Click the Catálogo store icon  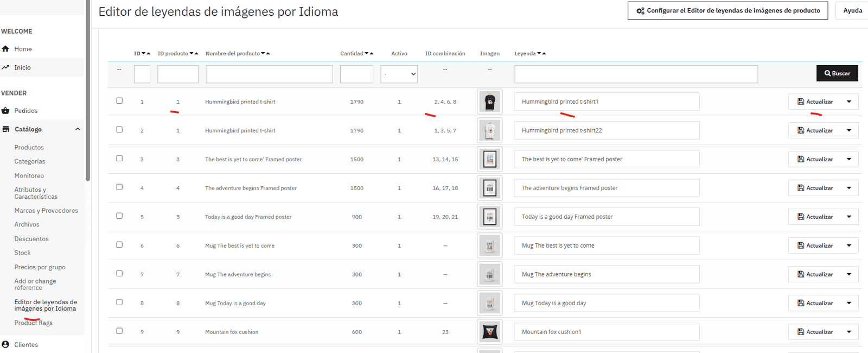point(5,129)
